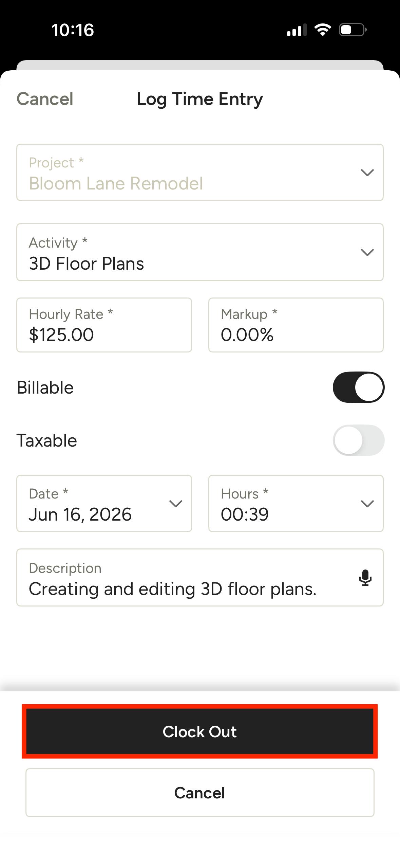
Task: Open the Bloom Lane Remodel project dropdown
Action: 200,173
